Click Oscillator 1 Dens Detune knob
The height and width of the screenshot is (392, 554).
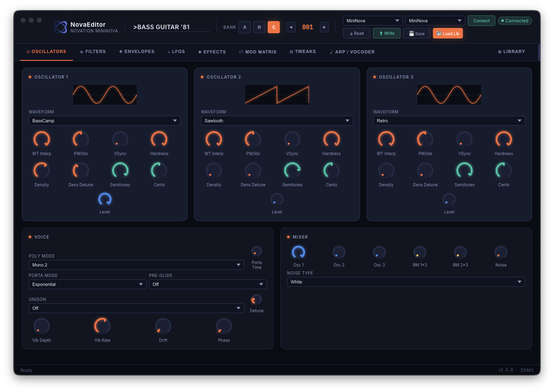(x=81, y=170)
